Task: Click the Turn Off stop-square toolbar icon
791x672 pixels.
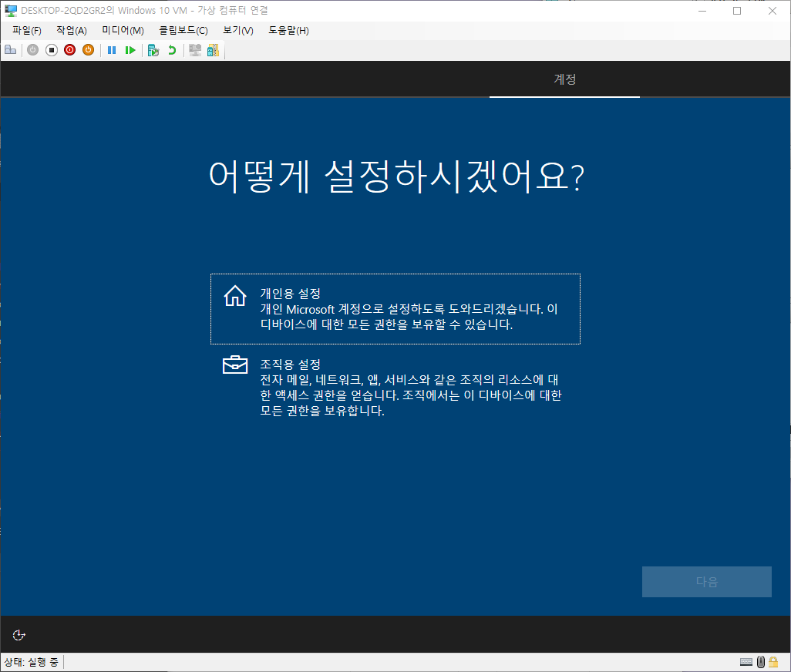Action: pos(52,50)
